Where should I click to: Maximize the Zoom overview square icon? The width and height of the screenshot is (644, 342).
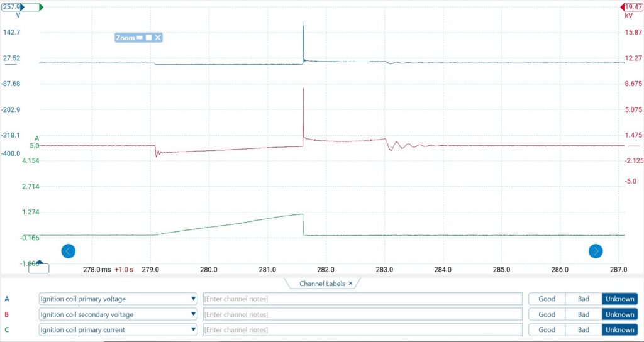click(148, 38)
